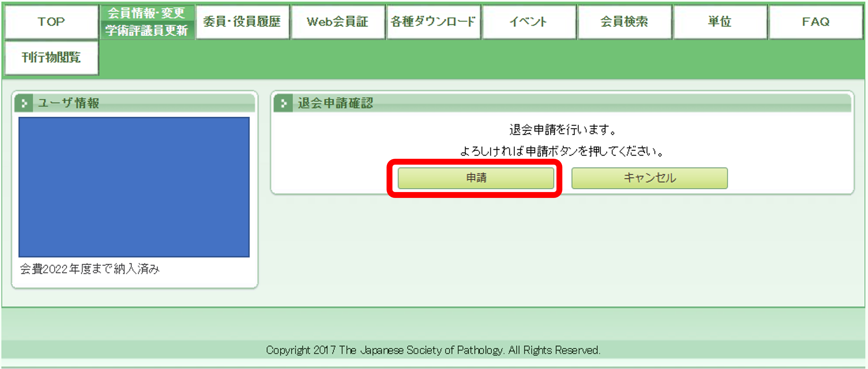Screen dimensions: 868x369
Task: Open the FAQ tab
Action: [x=816, y=22]
